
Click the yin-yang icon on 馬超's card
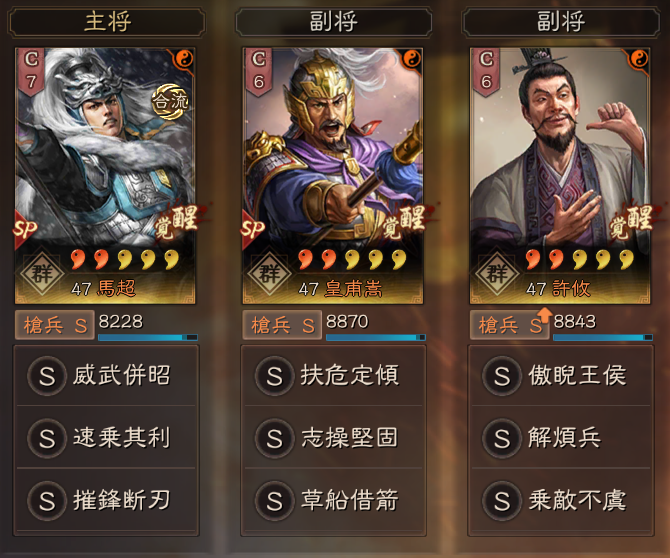(184, 58)
